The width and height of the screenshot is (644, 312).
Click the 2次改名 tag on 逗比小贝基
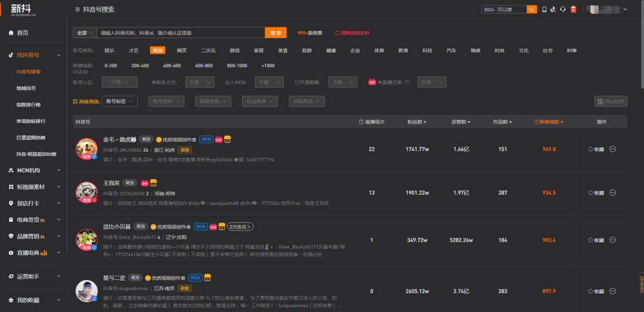tap(240, 227)
